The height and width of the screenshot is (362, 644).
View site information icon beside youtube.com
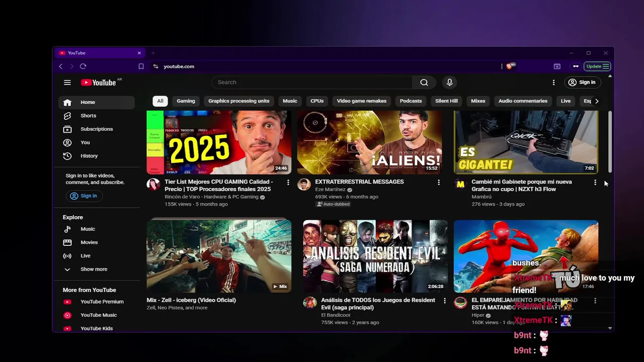tap(155, 66)
